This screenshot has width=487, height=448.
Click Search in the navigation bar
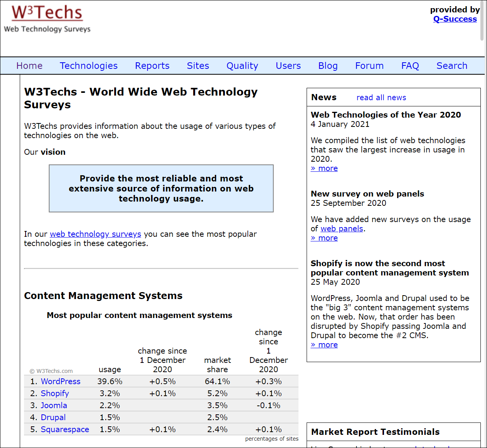452,66
